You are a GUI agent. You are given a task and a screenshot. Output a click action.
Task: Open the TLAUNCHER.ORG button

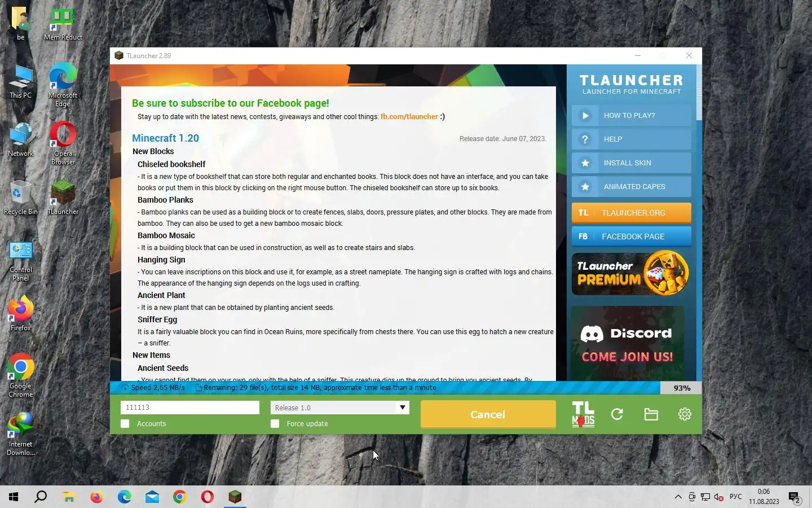click(x=631, y=213)
